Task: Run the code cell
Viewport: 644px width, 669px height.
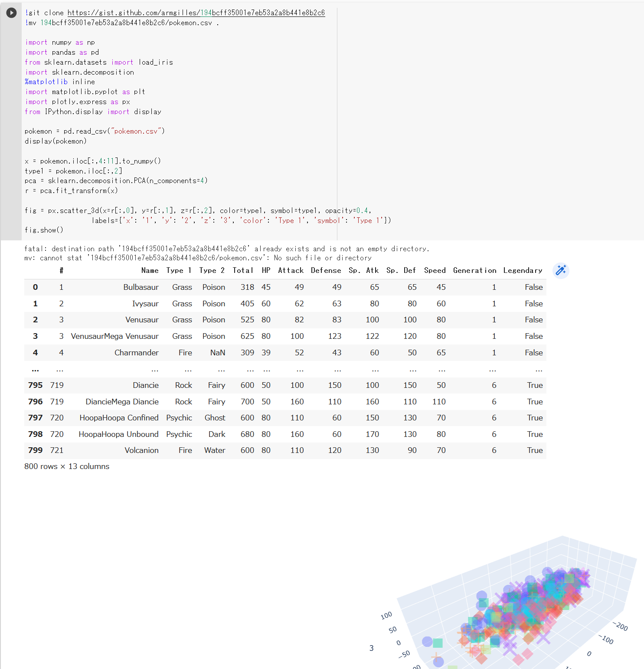Action: [11, 13]
